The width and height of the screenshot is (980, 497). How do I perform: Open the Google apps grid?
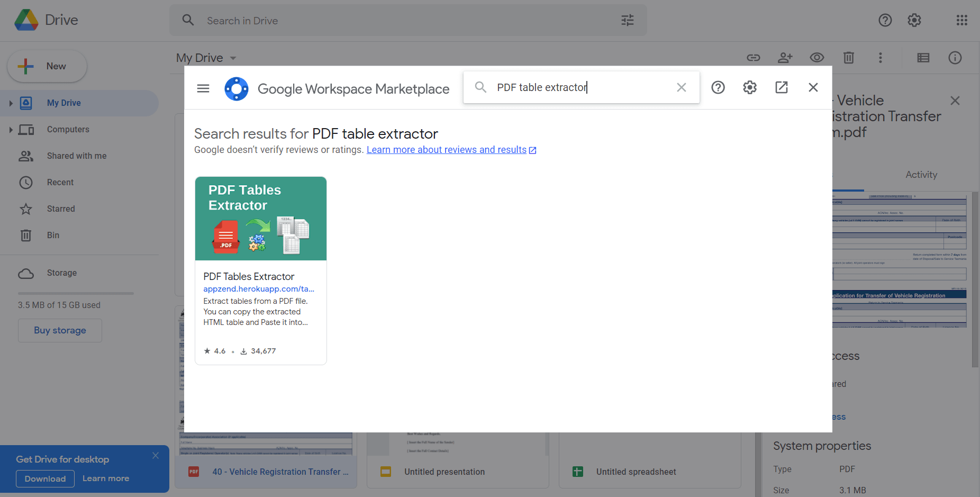(962, 20)
